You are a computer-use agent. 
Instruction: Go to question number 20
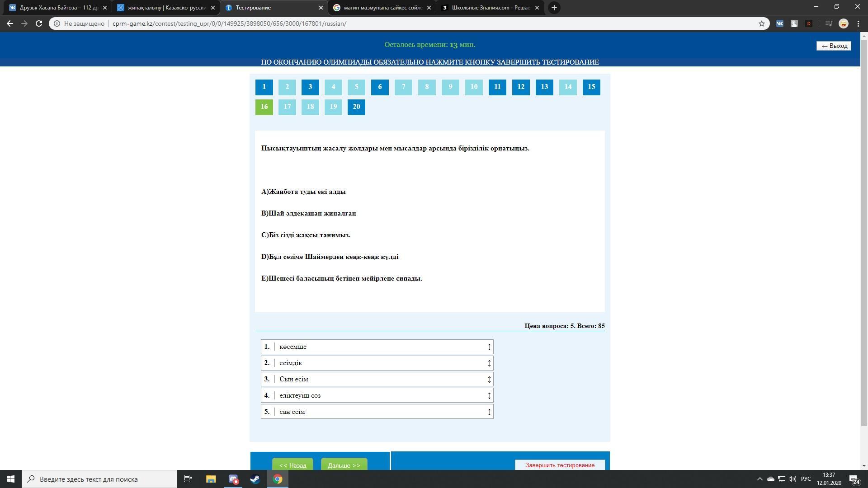[x=356, y=107]
